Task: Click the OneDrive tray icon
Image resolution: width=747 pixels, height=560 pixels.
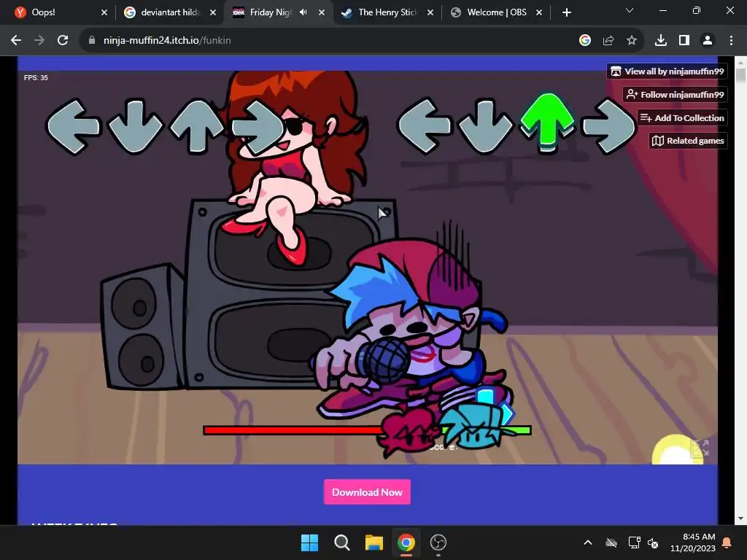Action: pyautogui.click(x=611, y=542)
